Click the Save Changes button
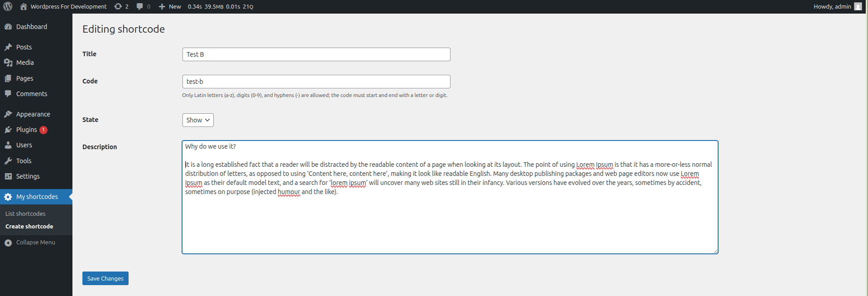Image resolution: width=868 pixels, height=296 pixels. coord(106,278)
